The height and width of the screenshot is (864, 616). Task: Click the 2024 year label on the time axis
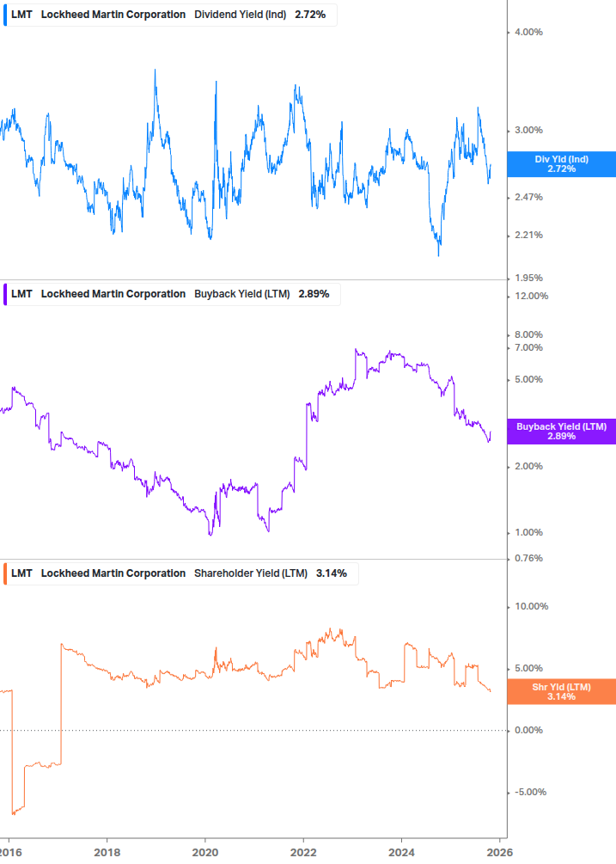402,851
